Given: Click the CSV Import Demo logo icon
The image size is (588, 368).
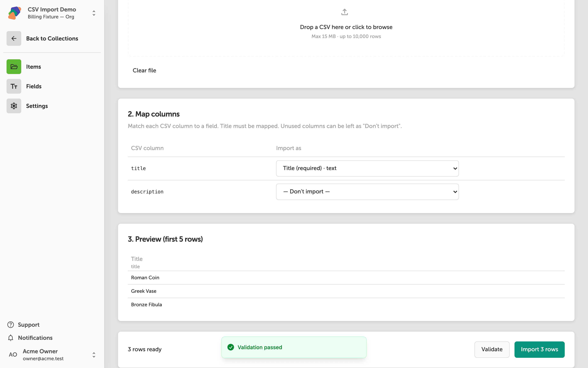Looking at the screenshot, I should click(x=14, y=13).
